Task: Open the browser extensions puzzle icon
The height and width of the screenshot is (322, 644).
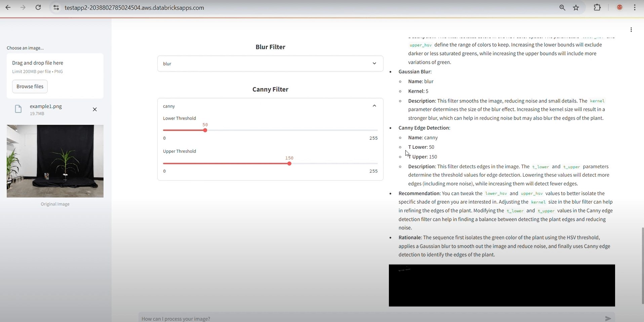Action: pyautogui.click(x=597, y=7)
